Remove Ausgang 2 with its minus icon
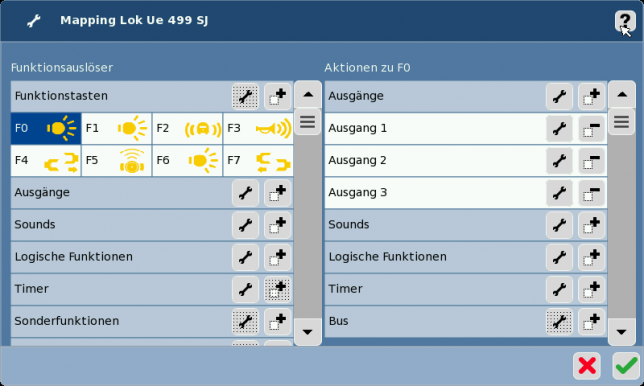Screen dimensions: 644x386 pyautogui.click(x=592, y=161)
